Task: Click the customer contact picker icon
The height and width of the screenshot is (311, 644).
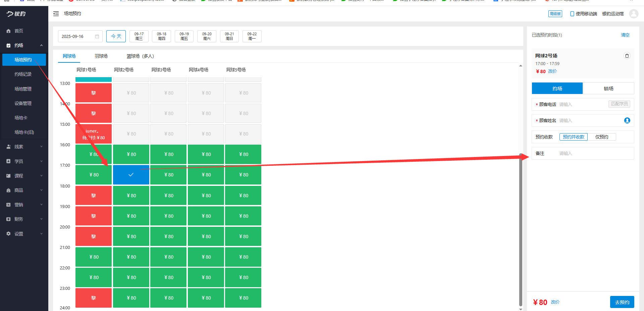Action: [x=627, y=120]
